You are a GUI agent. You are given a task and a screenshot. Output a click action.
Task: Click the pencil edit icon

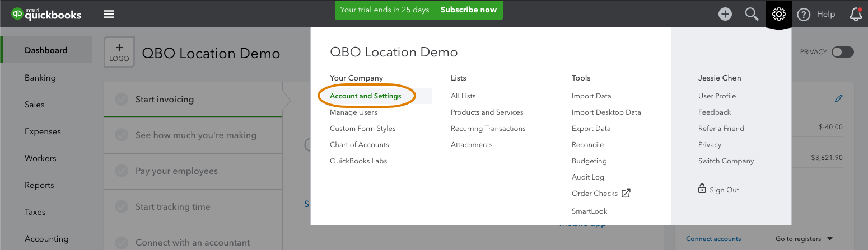pyautogui.click(x=838, y=98)
